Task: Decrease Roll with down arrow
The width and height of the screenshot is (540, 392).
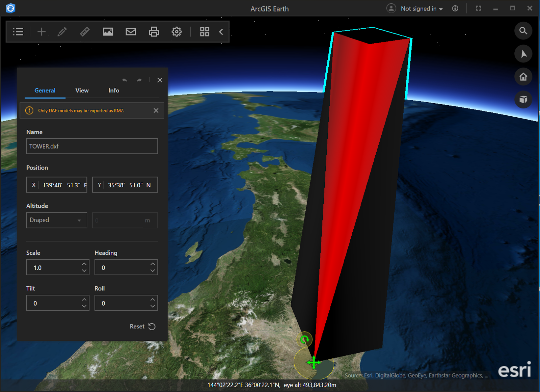Action: point(153,307)
